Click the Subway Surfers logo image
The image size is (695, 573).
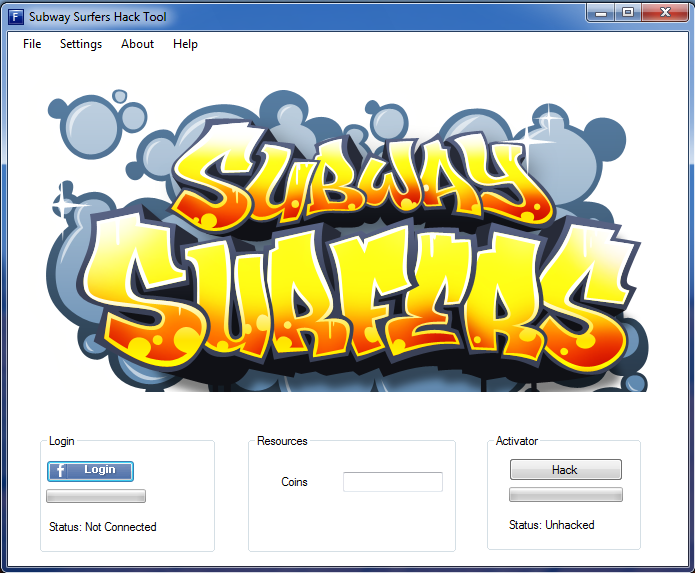pyautogui.click(x=347, y=241)
